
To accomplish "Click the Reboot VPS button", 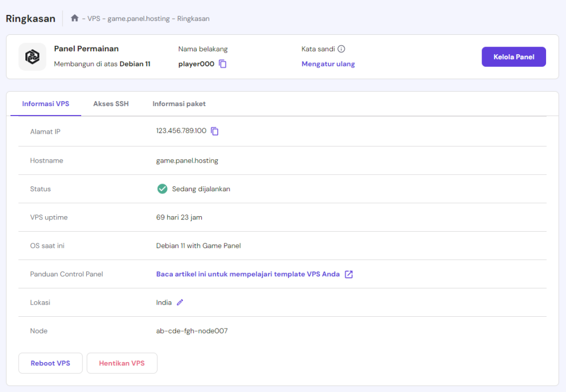I will tap(50, 363).
